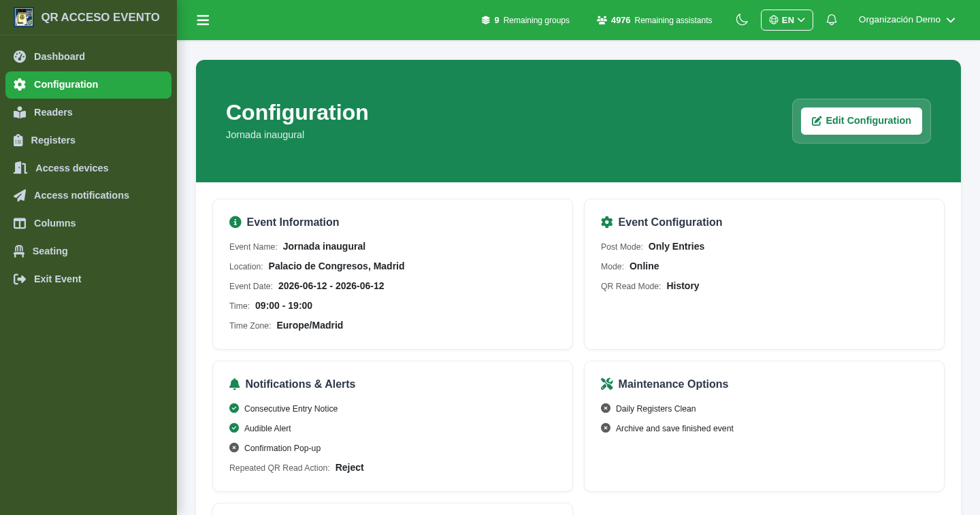Viewport: 980px width, 515px height.
Task: Click the Columns layout icon
Action: coord(20,223)
